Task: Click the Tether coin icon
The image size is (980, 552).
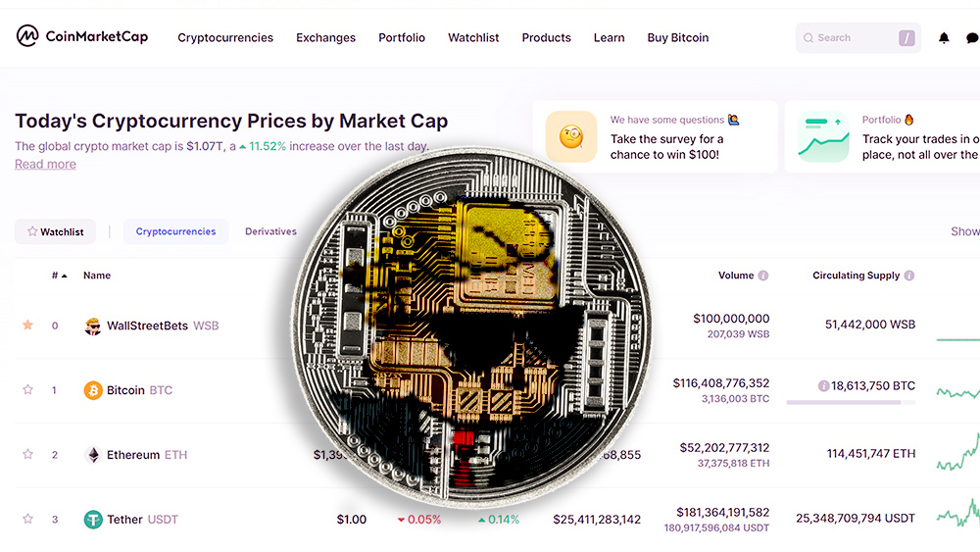Action: pyautogui.click(x=93, y=519)
